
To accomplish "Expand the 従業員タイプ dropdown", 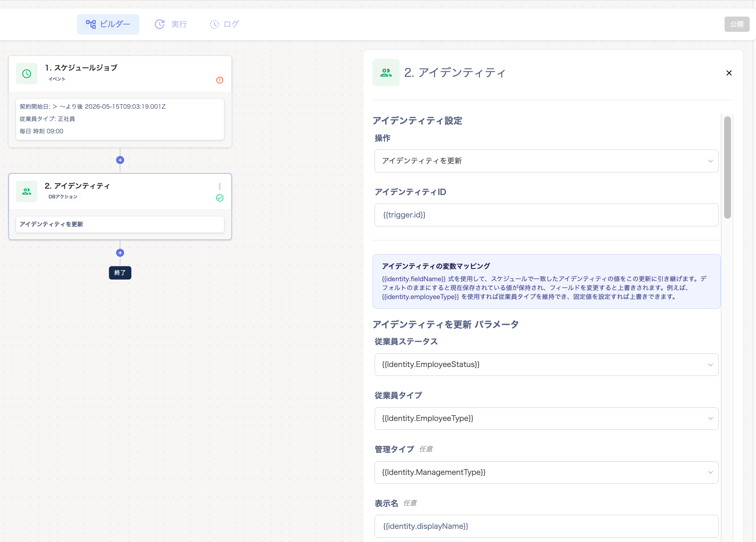I will pyautogui.click(x=546, y=418).
